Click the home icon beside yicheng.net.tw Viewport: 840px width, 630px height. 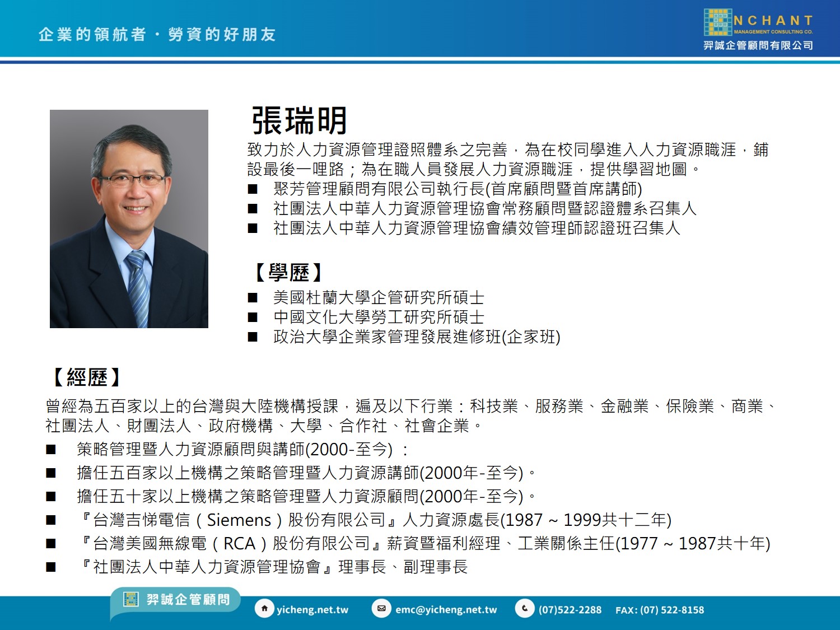264,609
